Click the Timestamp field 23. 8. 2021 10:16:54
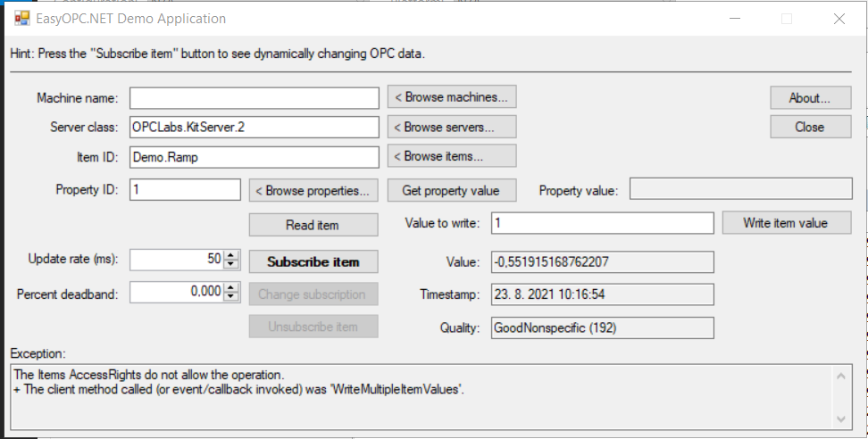The image size is (868, 439). click(x=602, y=294)
